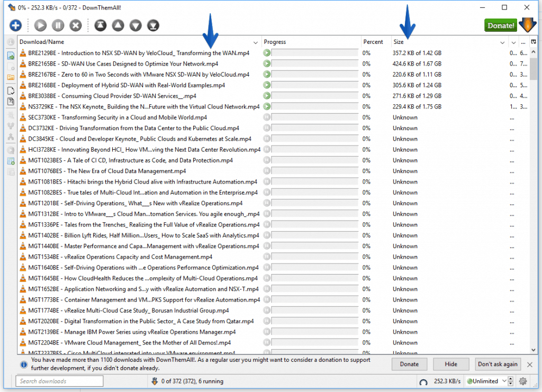Click the Move Down arrow toolbar icon

click(x=135, y=25)
